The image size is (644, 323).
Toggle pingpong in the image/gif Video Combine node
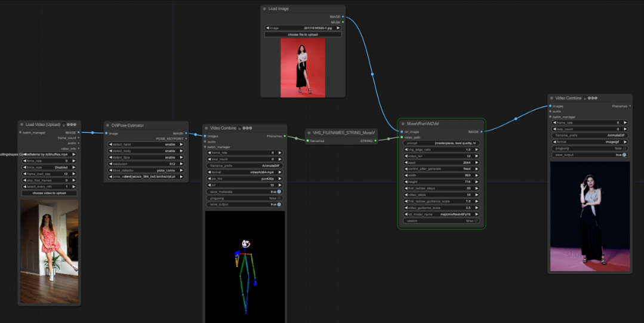[x=624, y=148]
